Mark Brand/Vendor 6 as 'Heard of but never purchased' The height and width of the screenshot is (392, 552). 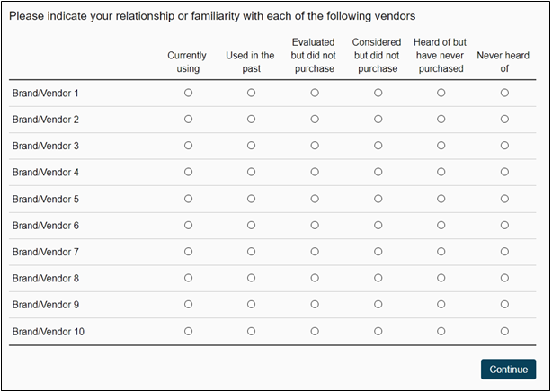[x=441, y=225]
